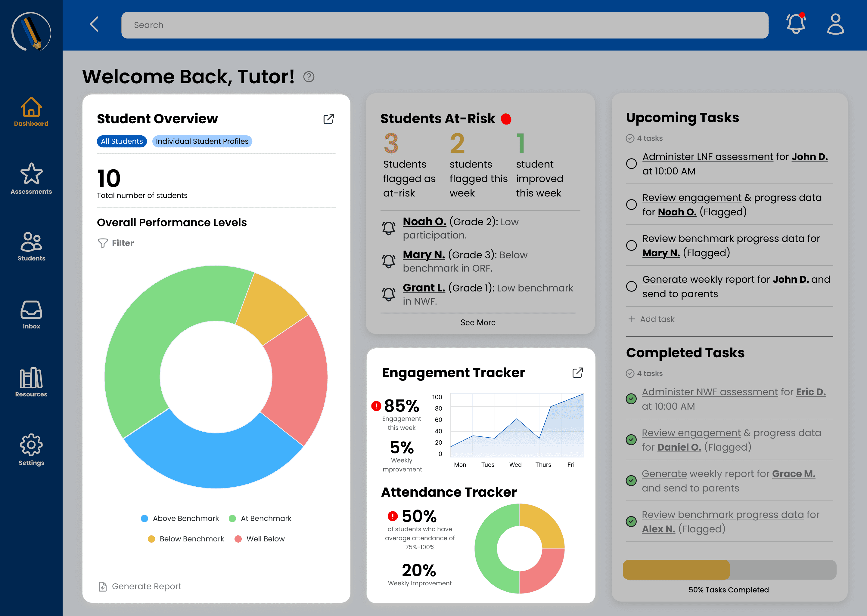Expand the at-risk list with See More
The image size is (867, 616).
[477, 322]
